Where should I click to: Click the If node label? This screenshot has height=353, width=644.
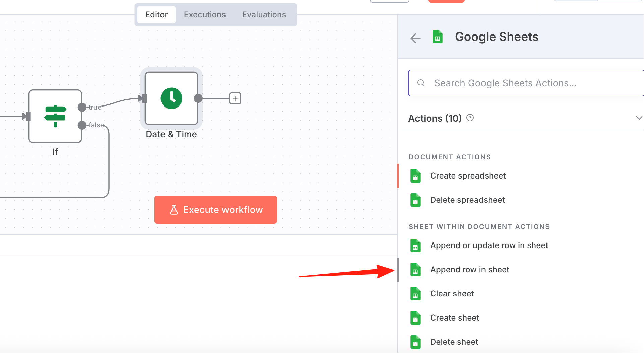[x=55, y=152]
